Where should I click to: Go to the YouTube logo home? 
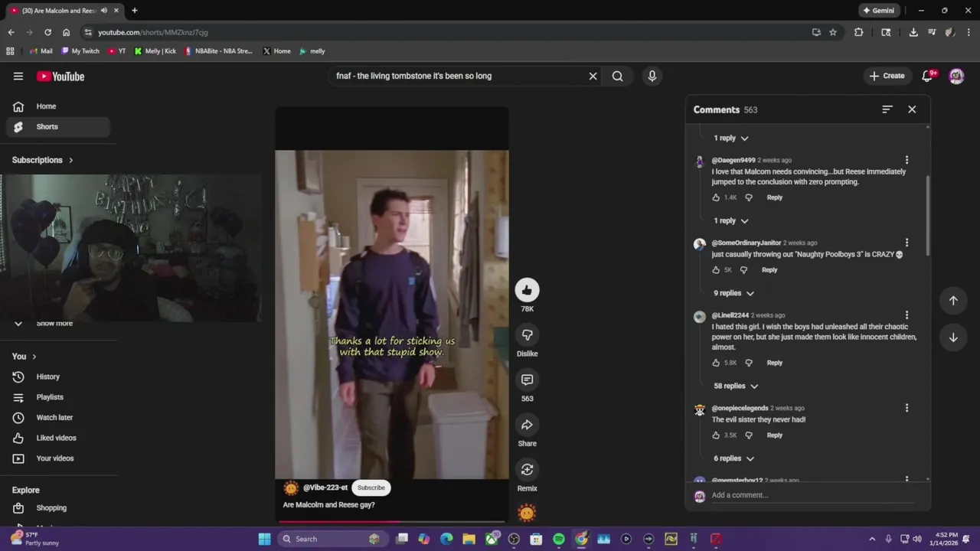click(60, 77)
